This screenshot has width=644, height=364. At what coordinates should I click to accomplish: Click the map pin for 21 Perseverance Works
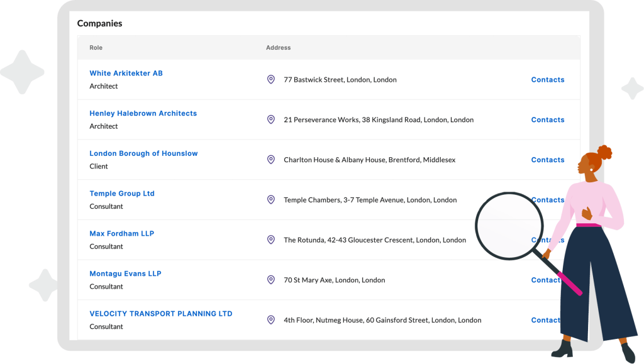(x=271, y=119)
